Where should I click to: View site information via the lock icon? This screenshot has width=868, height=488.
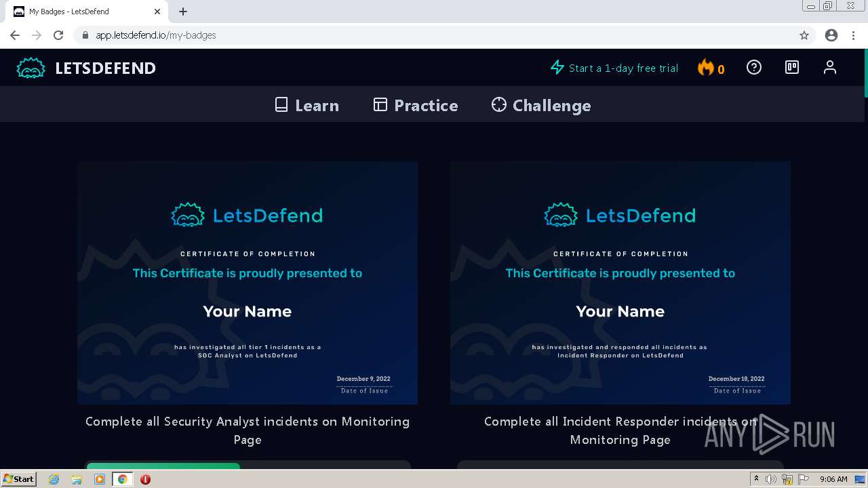point(85,35)
